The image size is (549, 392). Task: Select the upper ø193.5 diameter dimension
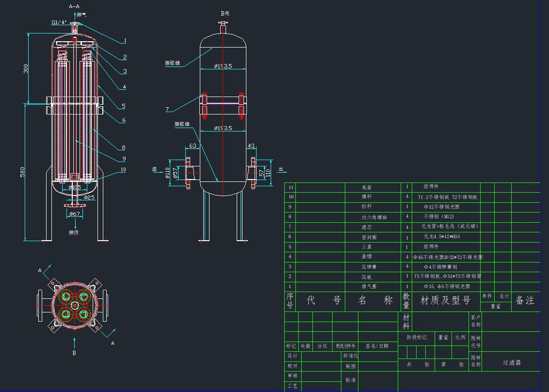(223, 66)
